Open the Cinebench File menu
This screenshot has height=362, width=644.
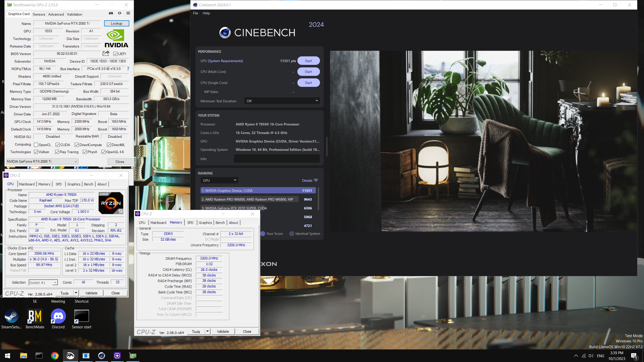pyautogui.click(x=195, y=13)
